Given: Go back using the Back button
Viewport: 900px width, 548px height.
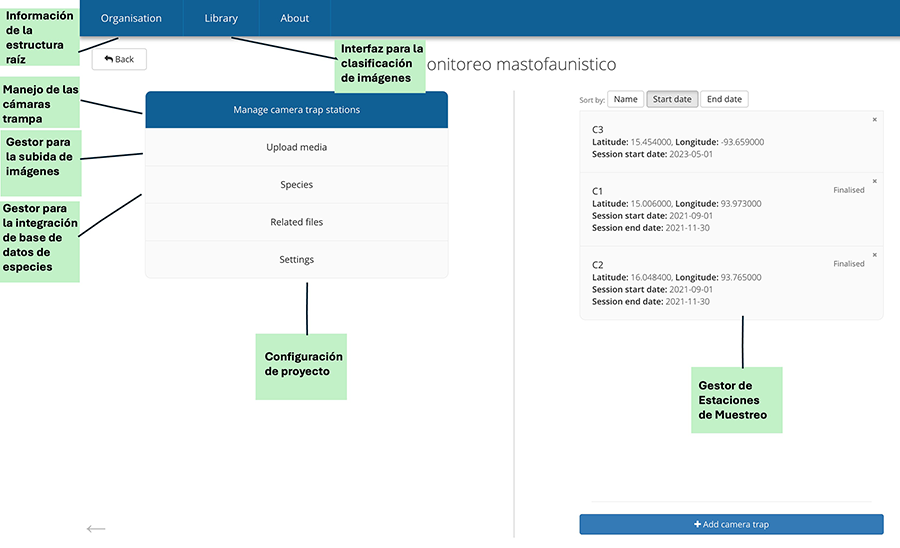Looking at the screenshot, I should pyautogui.click(x=119, y=60).
